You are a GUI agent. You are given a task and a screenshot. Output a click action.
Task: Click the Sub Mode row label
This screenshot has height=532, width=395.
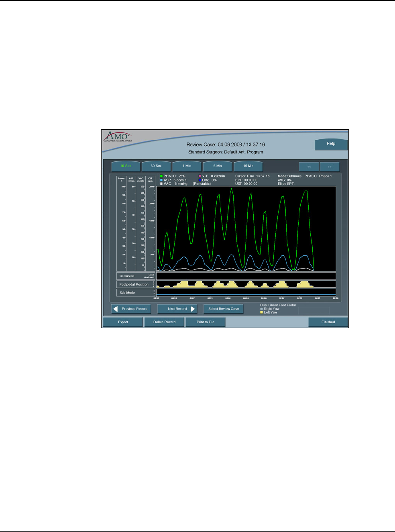tap(127, 293)
